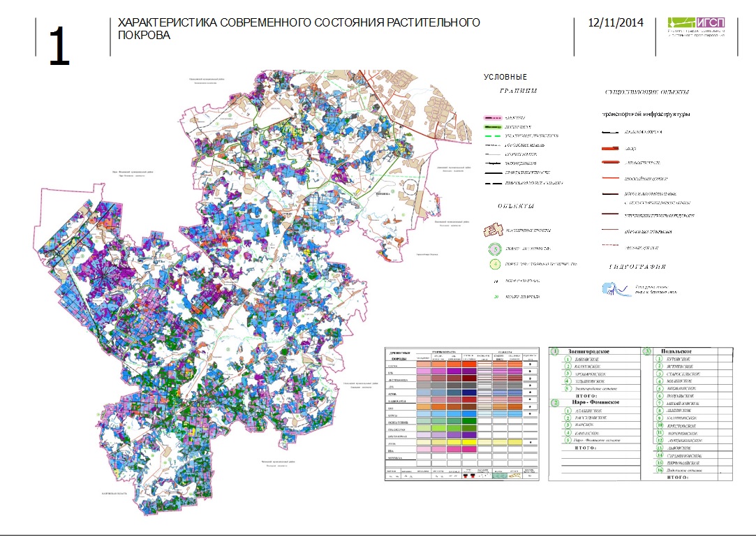Select the Звенигородское section heading
Screen dimensions: 756x537
pos(588,351)
